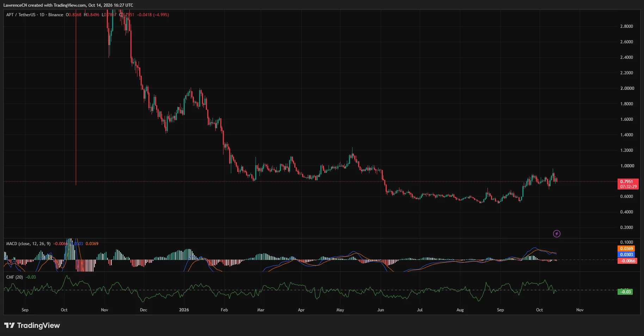The height and width of the screenshot is (336, 644).
Task: Click the 0.2000 price axis label
Action: 626,228
